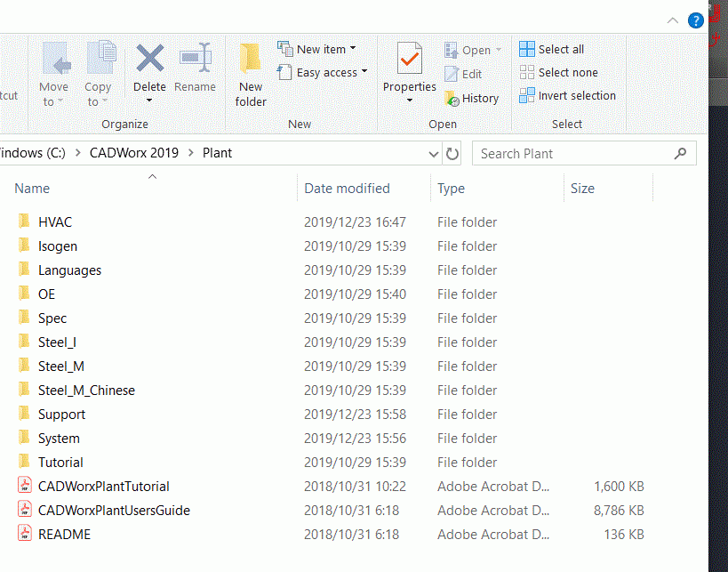Refresh the Plant folder view
The width and height of the screenshot is (728, 572).
452,153
